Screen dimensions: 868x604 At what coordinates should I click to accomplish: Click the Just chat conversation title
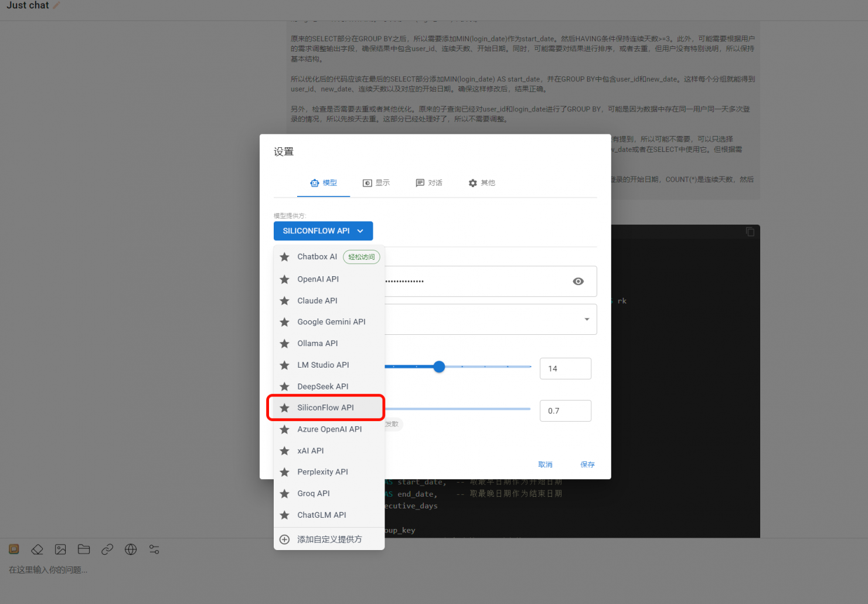[x=28, y=5]
